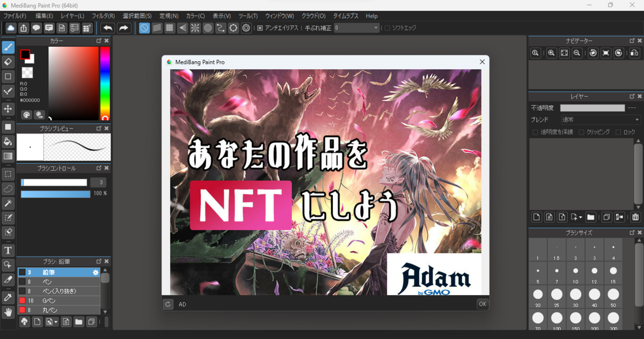
Task: Click the export/share icon in toolbar
Action: (x=24, y=28)
